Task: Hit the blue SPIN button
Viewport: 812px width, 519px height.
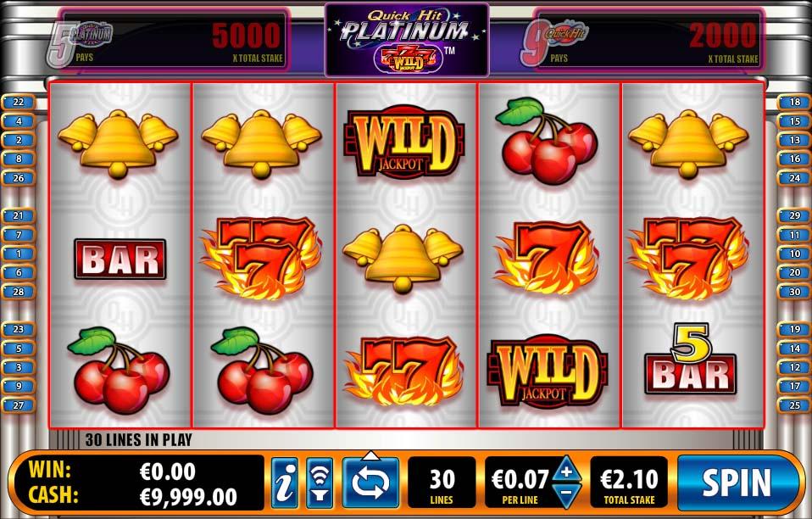Action: (737, 483)
